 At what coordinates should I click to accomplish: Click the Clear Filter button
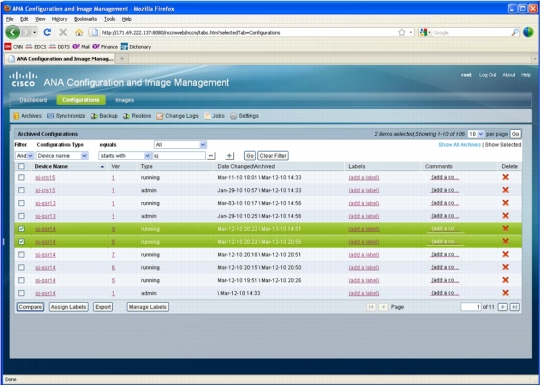point(273,156)
